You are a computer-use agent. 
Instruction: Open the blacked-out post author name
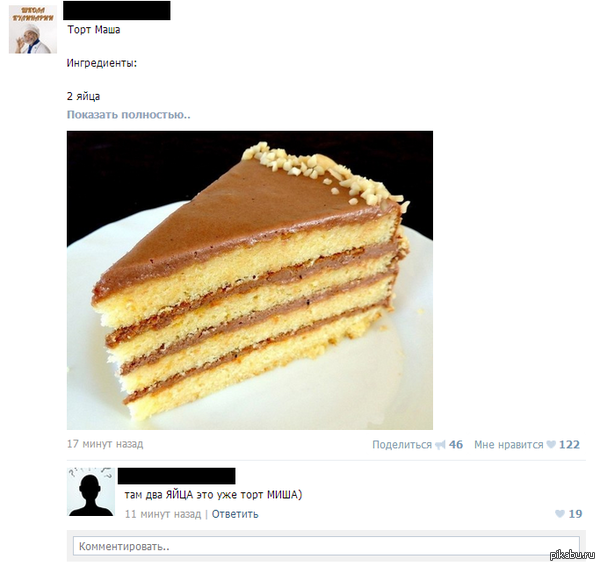117,10
